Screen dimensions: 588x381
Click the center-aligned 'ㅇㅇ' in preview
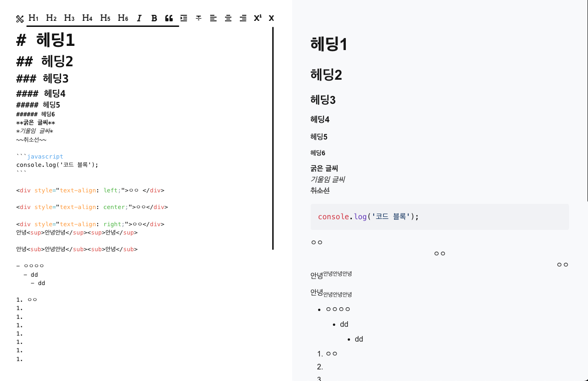point(439,254)
